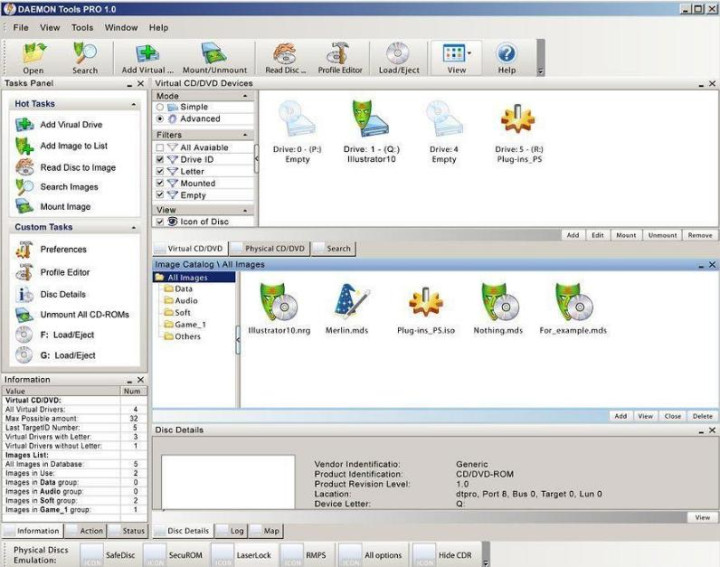Viewport: 720px width, 567px height.
Task: Switch to the Map tab
Action: click(266, 531)
